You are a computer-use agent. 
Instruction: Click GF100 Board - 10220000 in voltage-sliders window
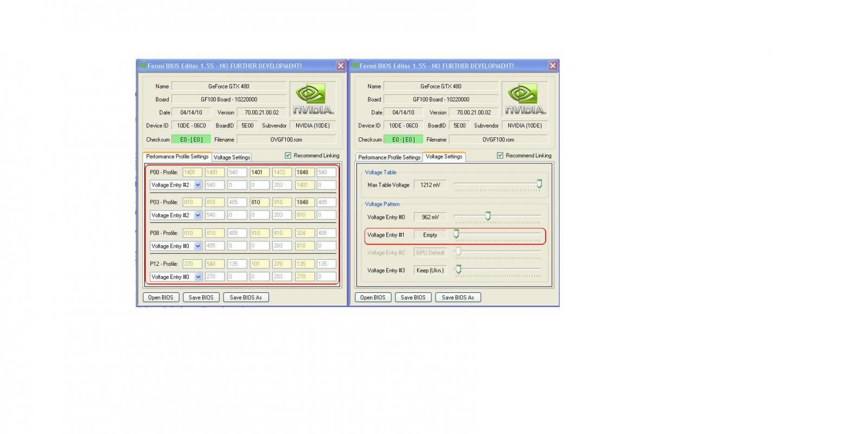441,99
